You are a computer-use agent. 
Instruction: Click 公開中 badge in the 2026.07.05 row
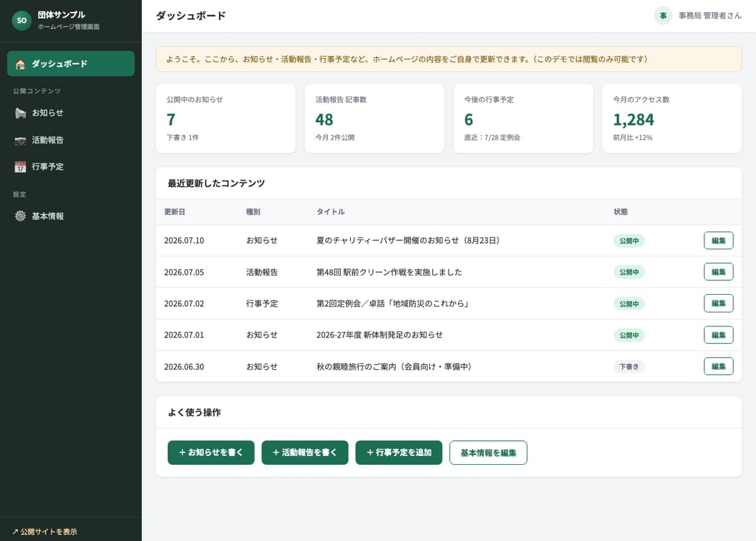click(629, 272)
